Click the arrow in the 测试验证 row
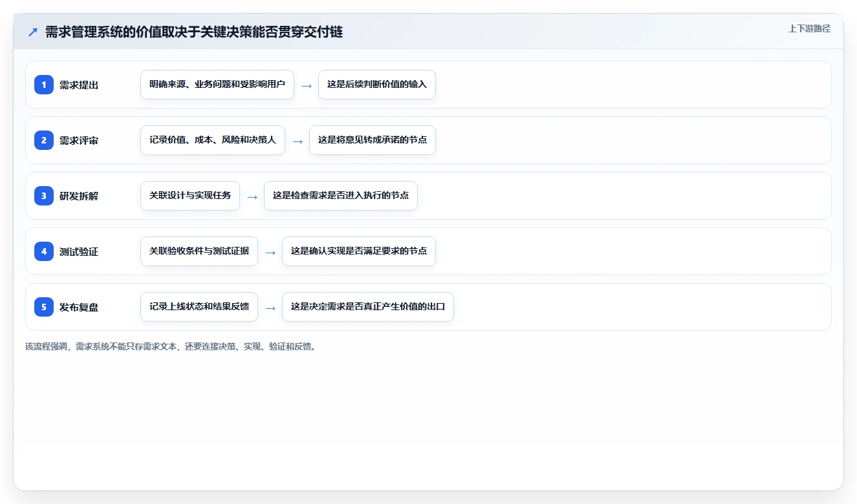Image resolution: width=857 pixels, height=504 pixels. 270,252
